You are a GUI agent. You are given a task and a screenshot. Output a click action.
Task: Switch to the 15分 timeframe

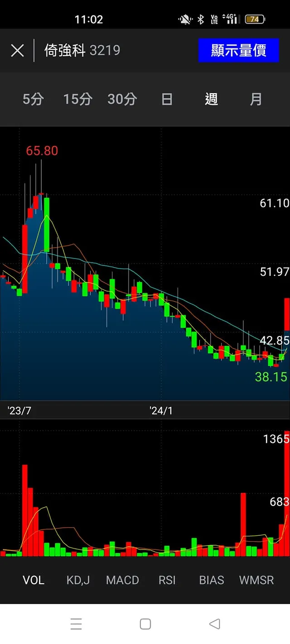pos(77,99)
